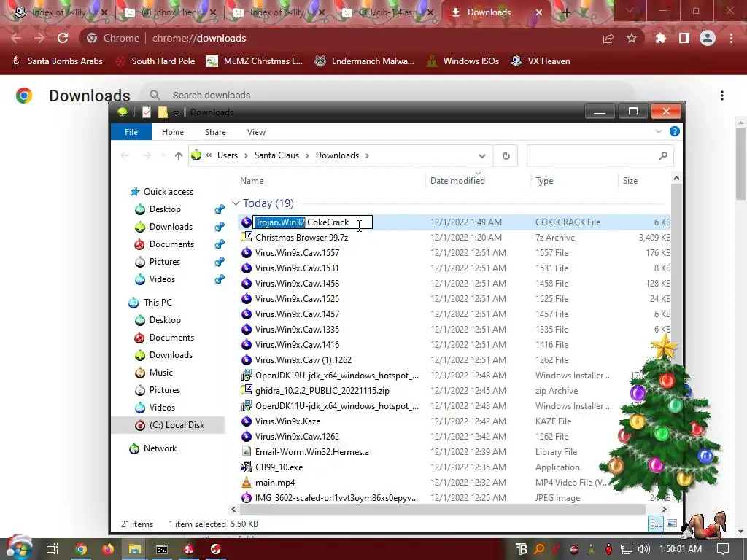Screen dimensions: 747x560
Task: Open Chrome three-dot main menu
Action: point(731,38)
